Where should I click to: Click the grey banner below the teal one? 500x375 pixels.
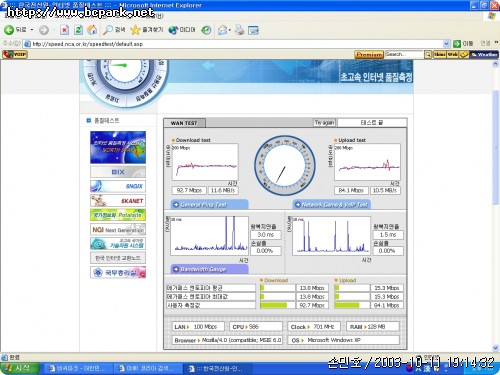click(x=118, y=258)
